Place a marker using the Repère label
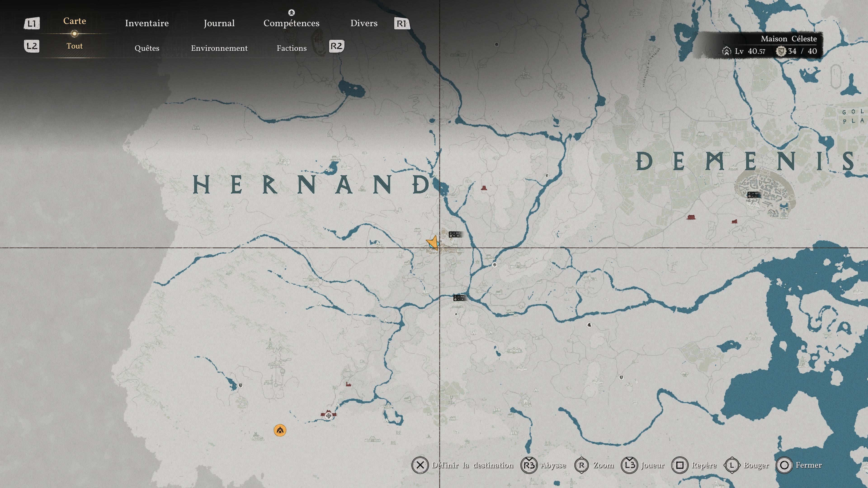The height and width of the screenshot is (488, 868). 704,465
